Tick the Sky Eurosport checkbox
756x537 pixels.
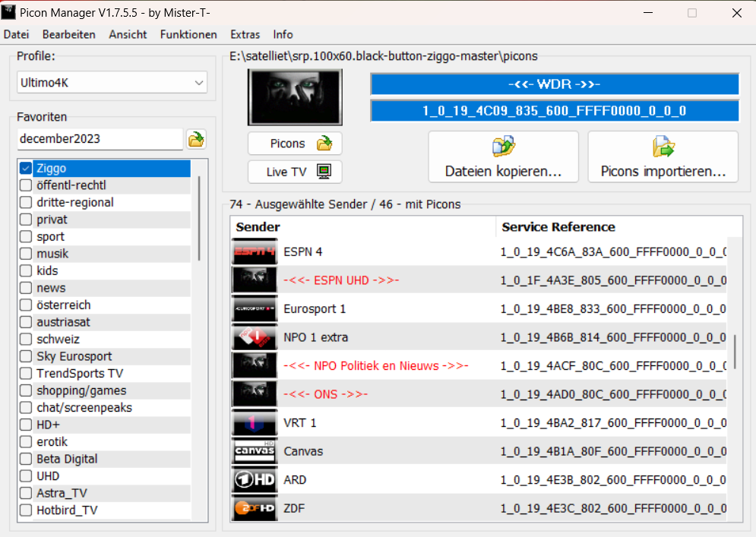(26, 356)
